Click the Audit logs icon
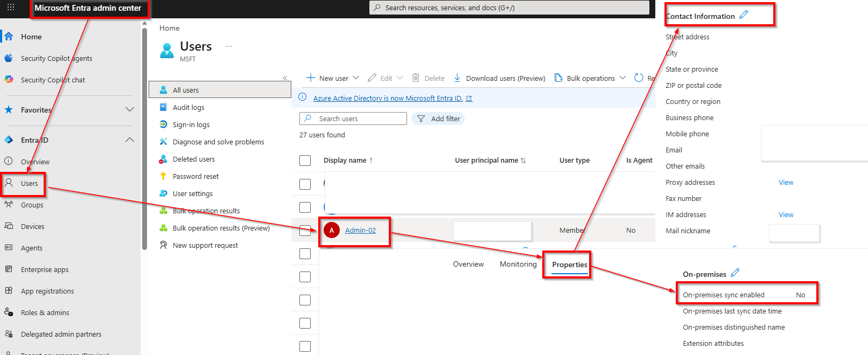 pos(163,107)
